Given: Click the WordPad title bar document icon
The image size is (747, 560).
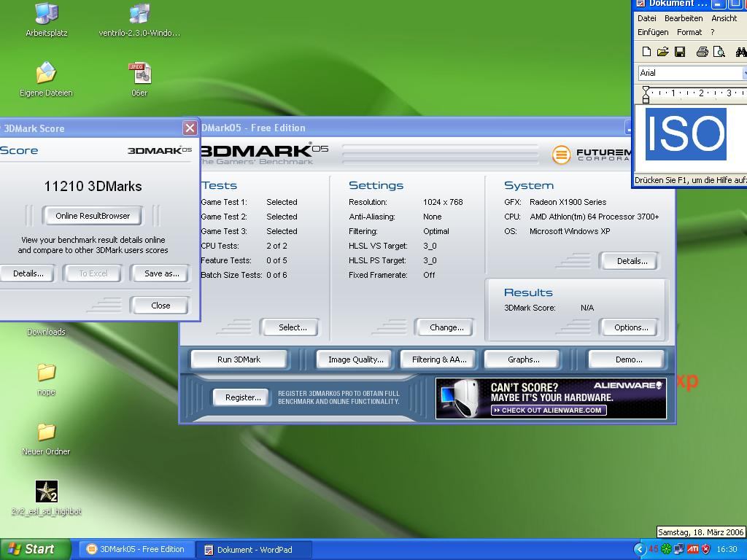Looking at the screenshot, I should coord(640,4).
